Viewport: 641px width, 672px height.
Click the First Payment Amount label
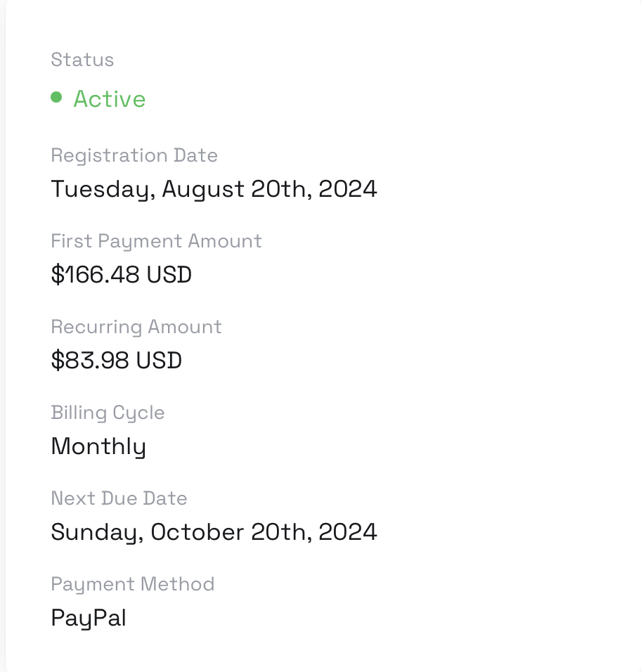coord(156,241)
